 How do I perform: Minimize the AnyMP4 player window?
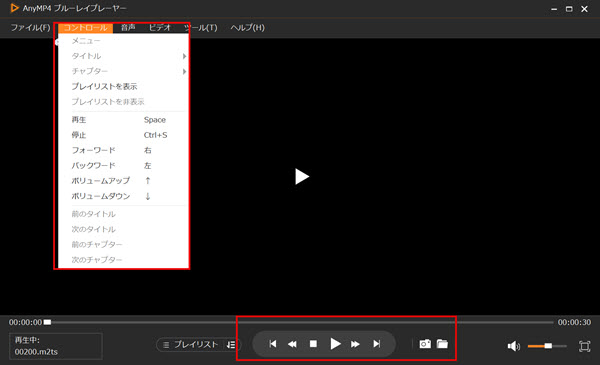click(554, 9)
